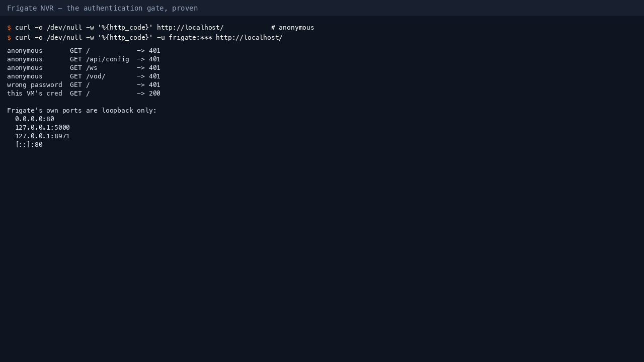Click the '# anonymous' comment text
Viewport: 644px width, 362px height.
[292, 28]
